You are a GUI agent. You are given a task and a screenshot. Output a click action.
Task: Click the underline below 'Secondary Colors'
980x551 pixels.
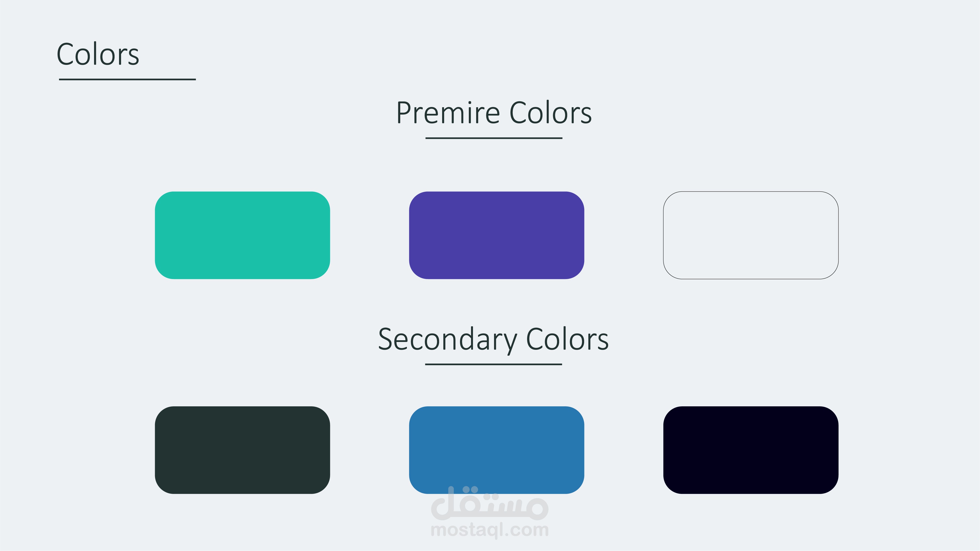click(x=493, y=364)
